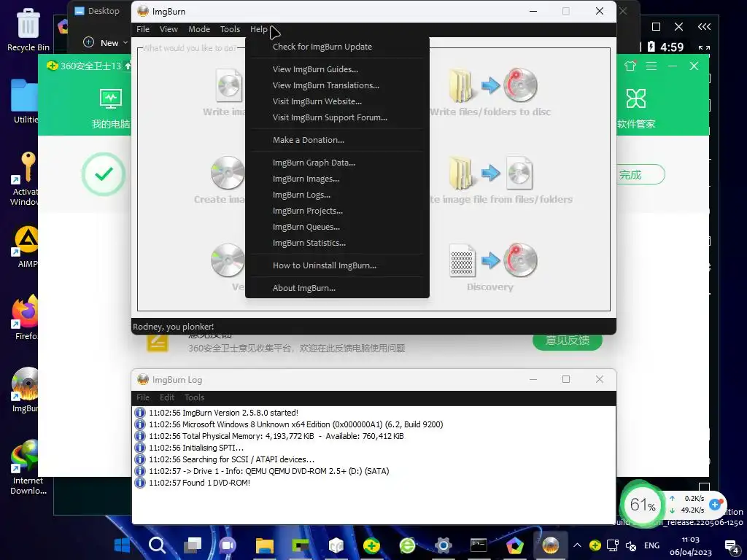The image size is (747, 560).
Task: Open the Mode menu in ImgBurn
Action: pyautogui.click(x=199, y=29)
